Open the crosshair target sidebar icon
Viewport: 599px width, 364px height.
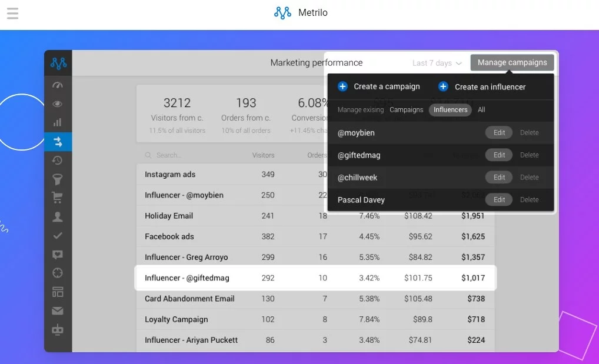click(x=58, y=273)
